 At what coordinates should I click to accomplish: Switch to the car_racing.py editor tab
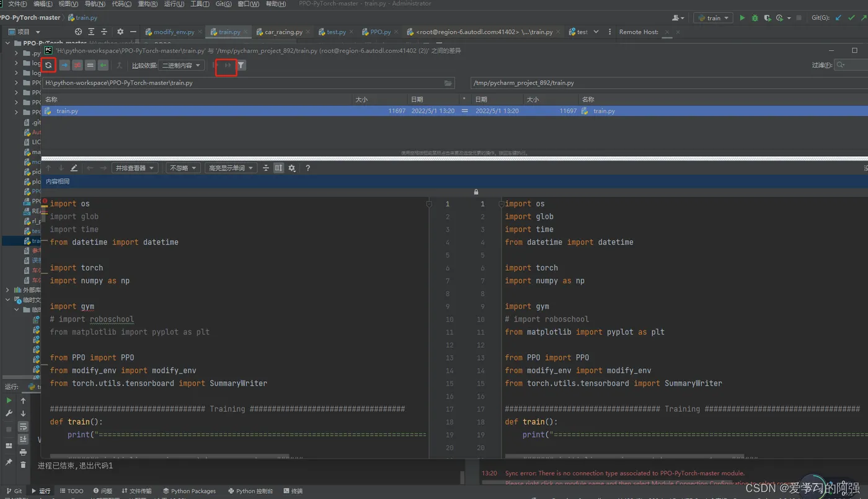(283, 32)
